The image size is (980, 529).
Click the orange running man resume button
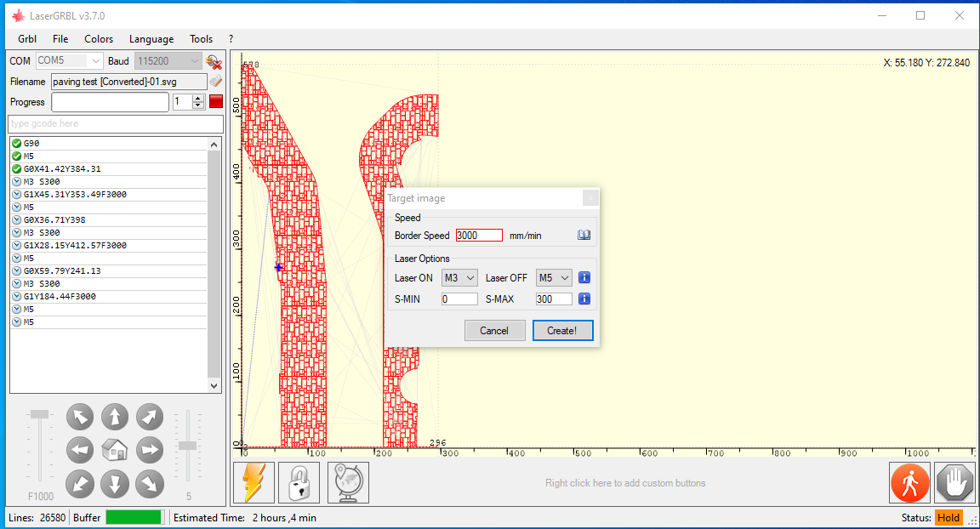click(910, 483)
